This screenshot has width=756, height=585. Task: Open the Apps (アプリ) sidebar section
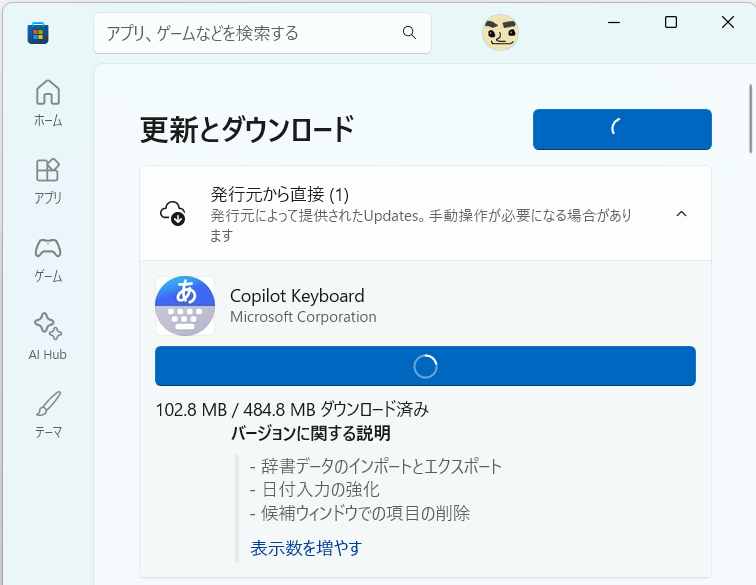point(48,181)
